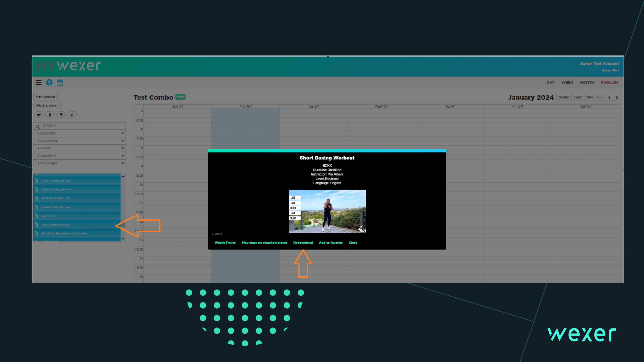This screenshot has height=362, width=644.
Task: Select Seated Stretch'n'Tone class
Action: pyautogui.click(x=77, y=207)
